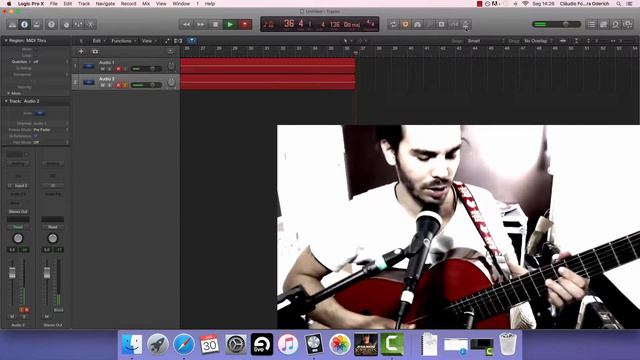Open the Functions menu in tracks area
The image size is (640, 360).
(x=123, y=41)
